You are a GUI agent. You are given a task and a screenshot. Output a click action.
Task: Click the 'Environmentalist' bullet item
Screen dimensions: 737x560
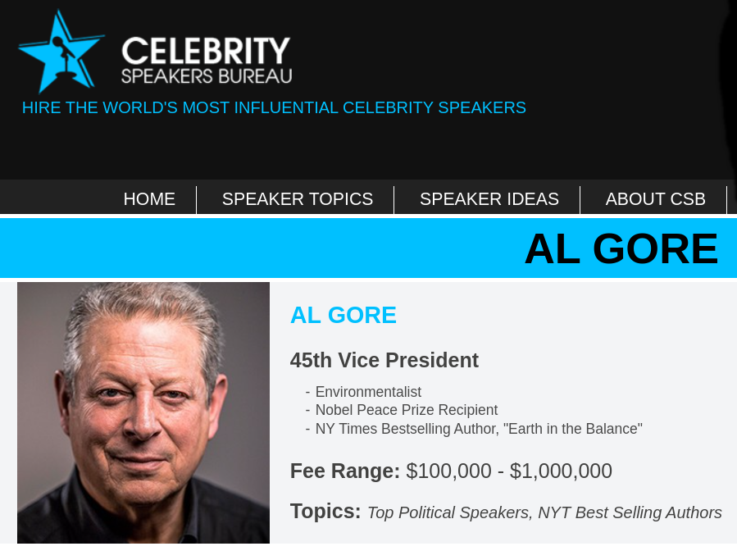coord(368,392)
